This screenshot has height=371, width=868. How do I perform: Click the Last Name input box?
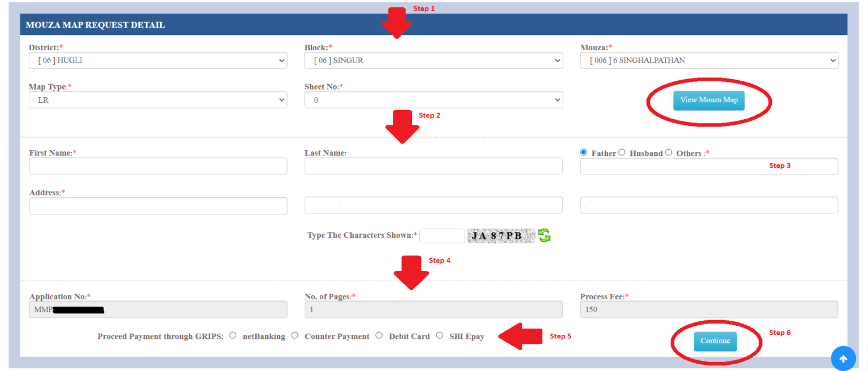coord(433,165)
